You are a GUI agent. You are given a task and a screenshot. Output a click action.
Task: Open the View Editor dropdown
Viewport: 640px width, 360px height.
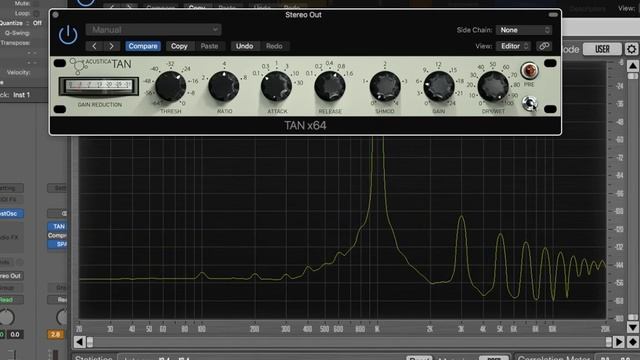click(513, 46)
